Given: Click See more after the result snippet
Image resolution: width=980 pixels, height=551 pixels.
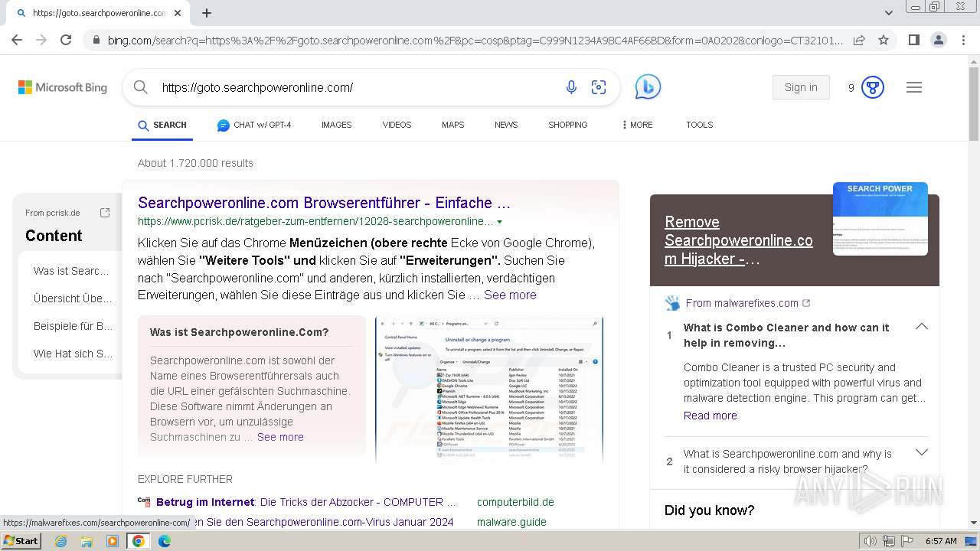Looking at the screenshot, I should click(510, 295).
